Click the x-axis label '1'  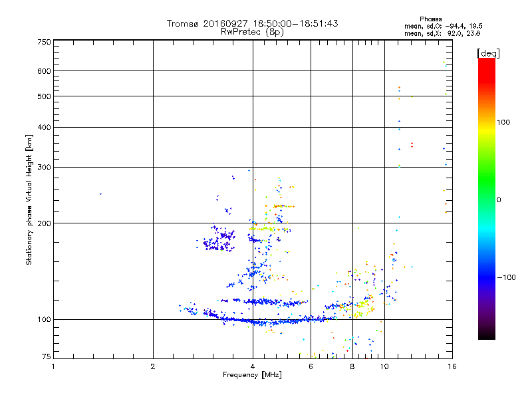53,366
